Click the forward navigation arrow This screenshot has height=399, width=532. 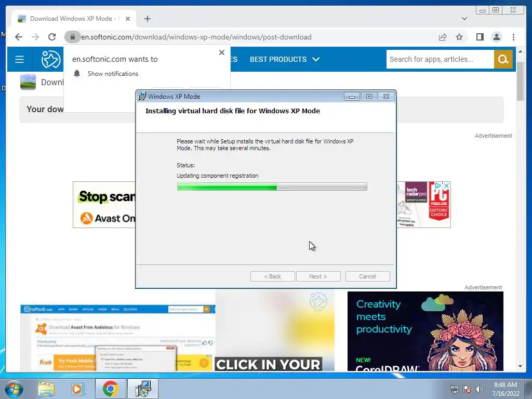(35, 37)
